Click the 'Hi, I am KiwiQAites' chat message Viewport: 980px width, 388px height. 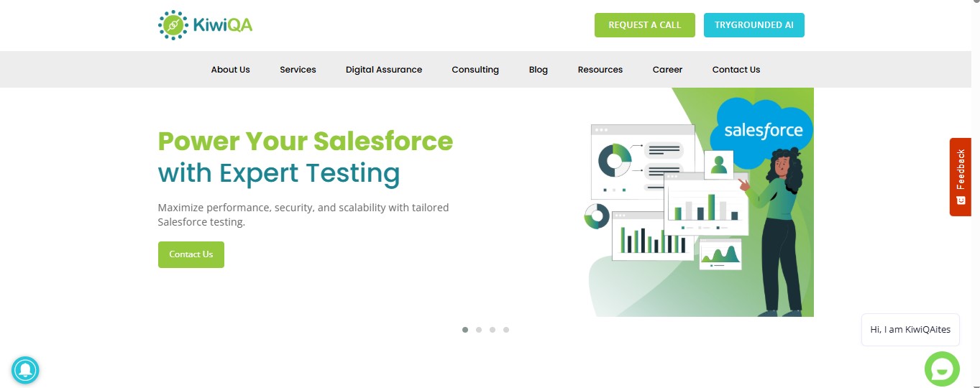pos(910,330)
